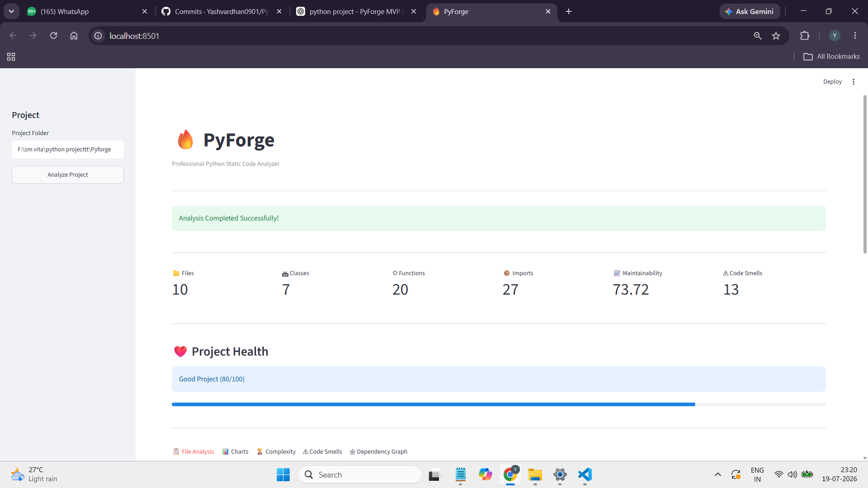
Task: Open the Code Smells tab
Action: pos(322,451)
